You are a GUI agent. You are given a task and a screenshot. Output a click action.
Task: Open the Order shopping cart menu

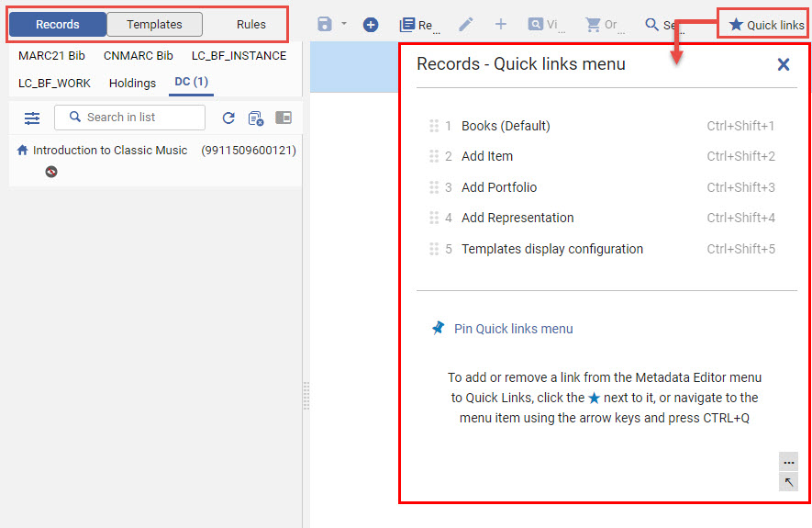tap(605, 25)
